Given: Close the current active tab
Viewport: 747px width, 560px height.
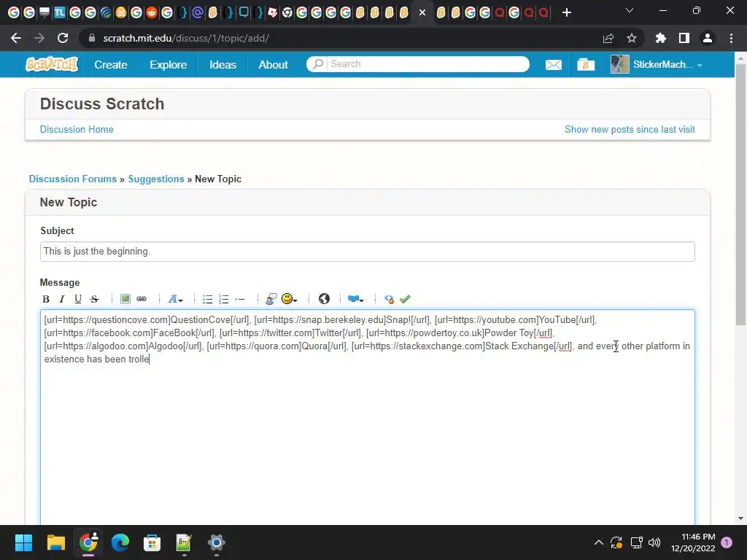Looking at the screenshot, I should click(422, 12).
